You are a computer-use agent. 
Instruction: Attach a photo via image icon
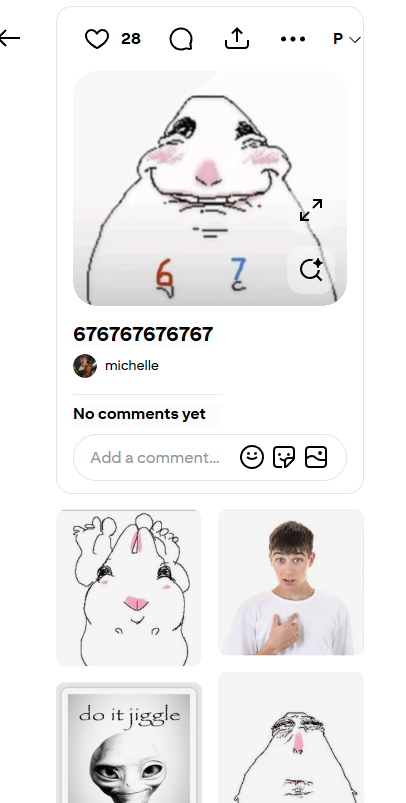coord(316,457)
